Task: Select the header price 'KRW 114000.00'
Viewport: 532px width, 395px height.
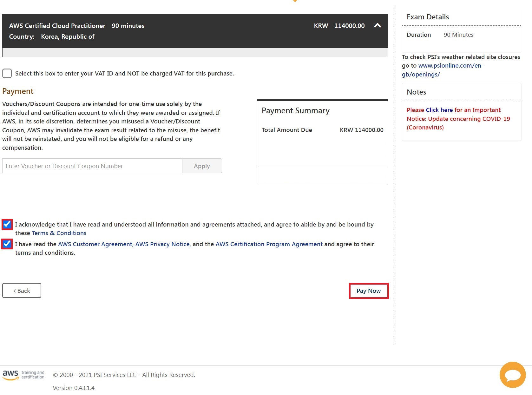Action: 339,26
